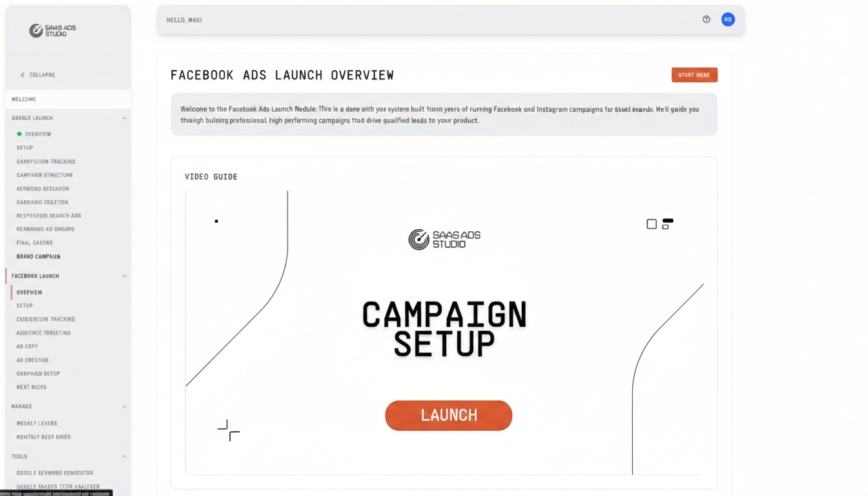
Task: Open the help question mark icon
Action: (707, 19)
